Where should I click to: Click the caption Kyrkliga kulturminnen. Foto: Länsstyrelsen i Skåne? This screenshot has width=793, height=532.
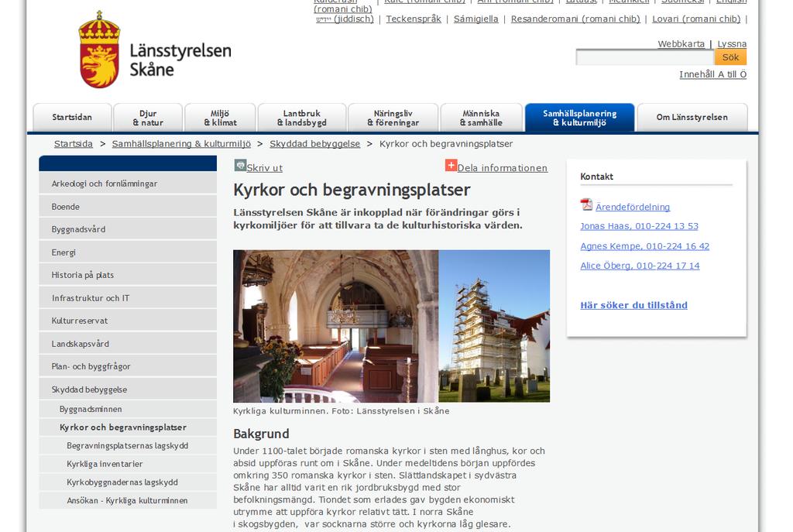(342, 411)
